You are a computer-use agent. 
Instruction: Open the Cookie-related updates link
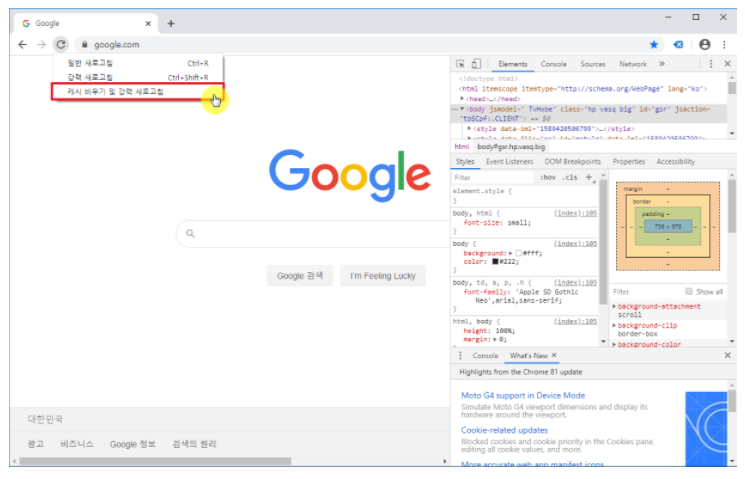pyautogui.click(x=504, y=430)
